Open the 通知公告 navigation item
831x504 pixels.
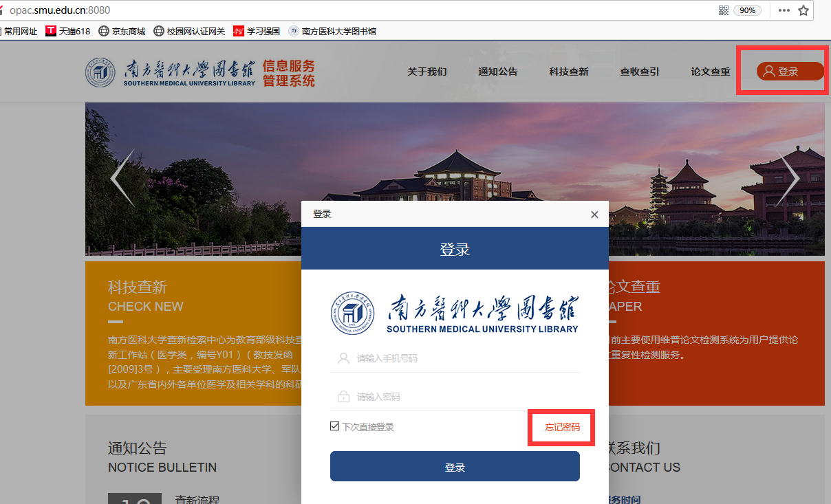click(x=498, y=72)
